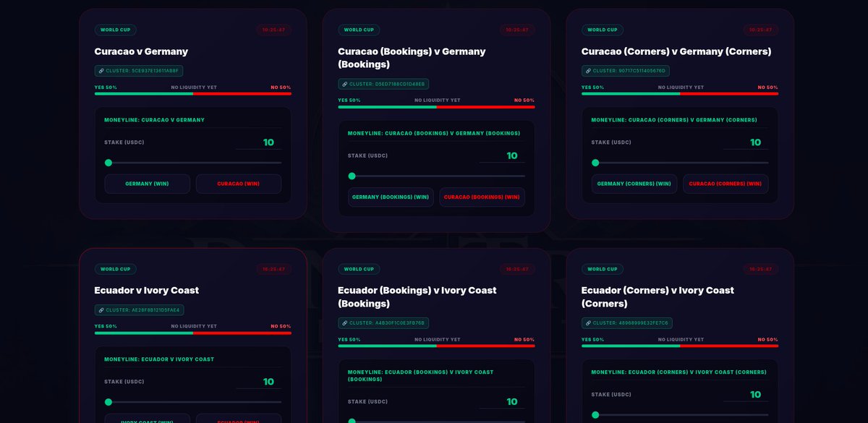Click stake slider in Curacao (Bookings) card
This screenshot has height=423, width=868.
(437, 176)
